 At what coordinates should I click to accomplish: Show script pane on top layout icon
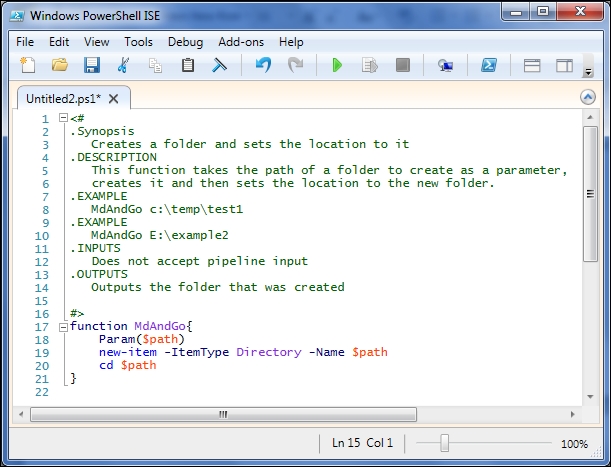(532, 65)
